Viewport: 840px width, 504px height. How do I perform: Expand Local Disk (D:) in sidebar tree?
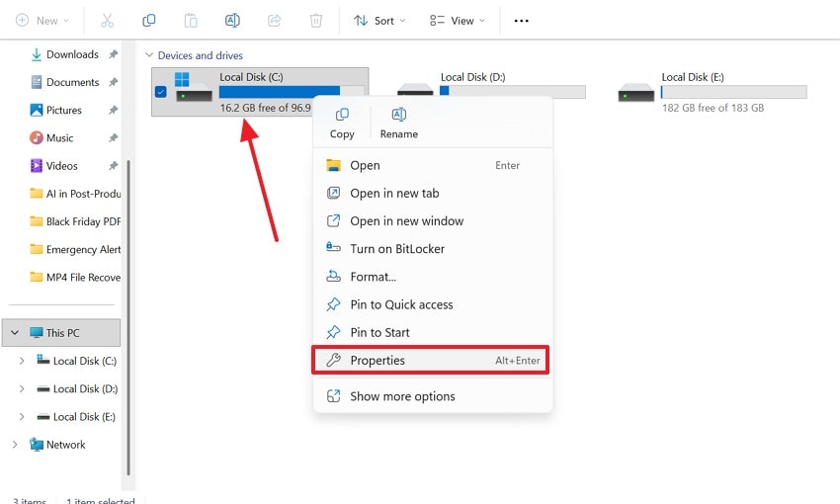(22, 388)
